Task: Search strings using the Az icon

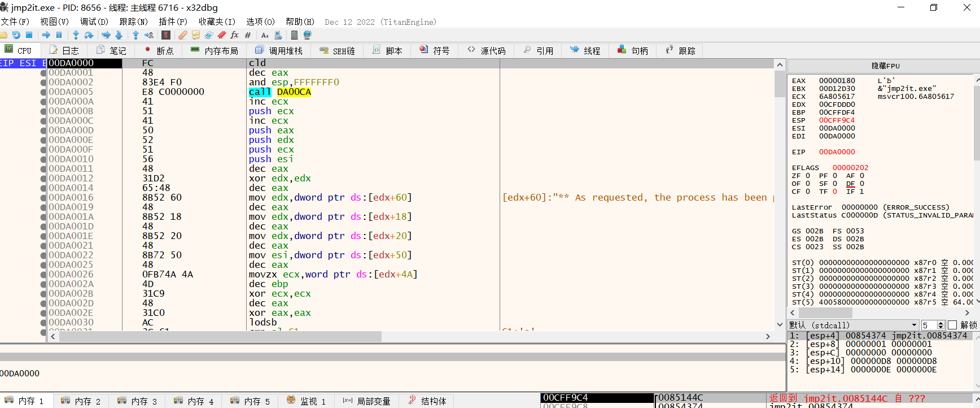Action: pyautogui.click(x=265, y=35)
